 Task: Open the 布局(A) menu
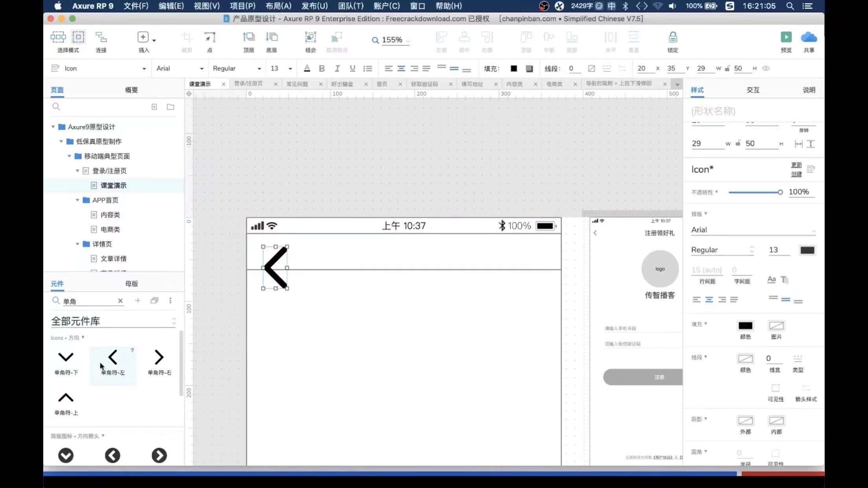tap(278, 6)
